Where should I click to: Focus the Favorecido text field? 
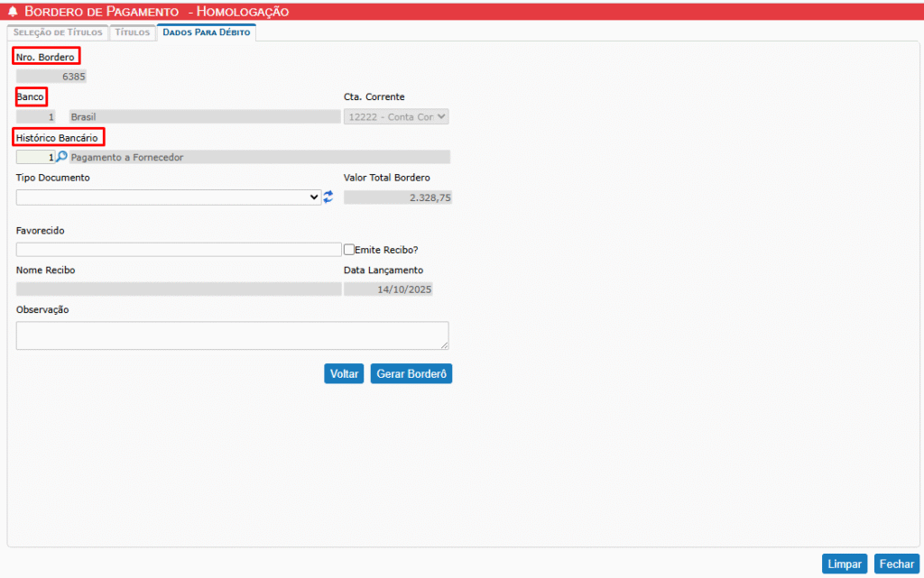179,250
